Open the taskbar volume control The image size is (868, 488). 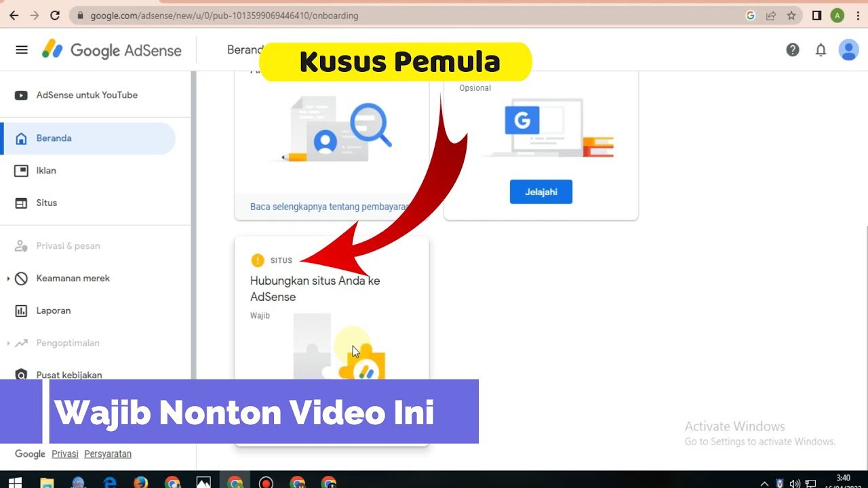coord(795,483)
